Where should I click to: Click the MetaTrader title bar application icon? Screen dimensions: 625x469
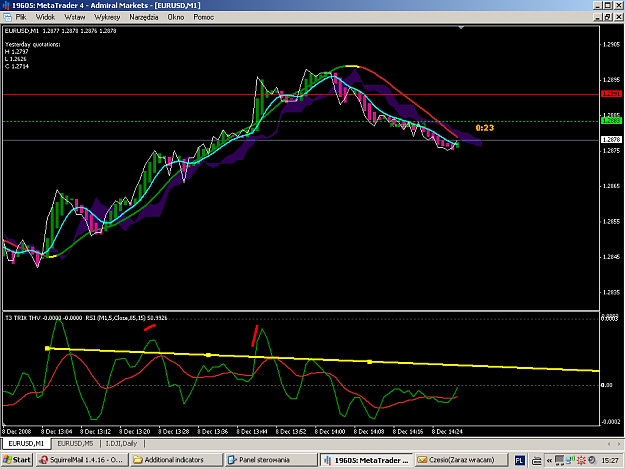pyautogui.click(x=6, y=5)
